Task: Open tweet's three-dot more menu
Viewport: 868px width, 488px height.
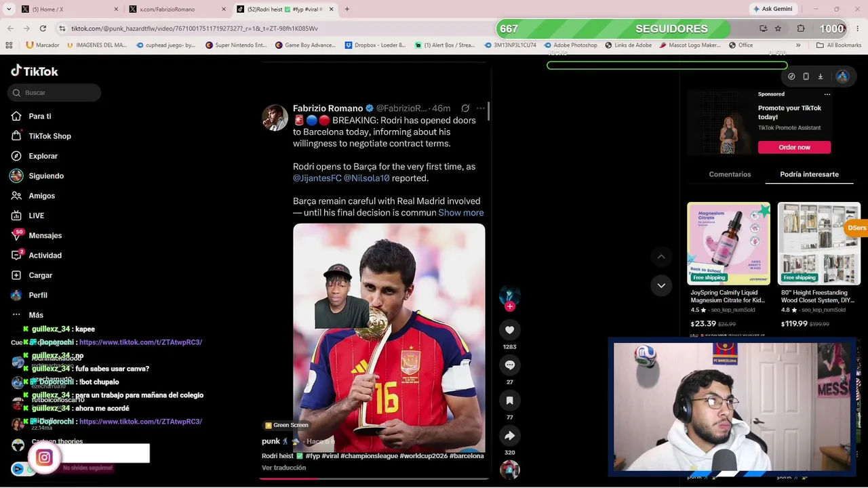Action: coord(480,108)
